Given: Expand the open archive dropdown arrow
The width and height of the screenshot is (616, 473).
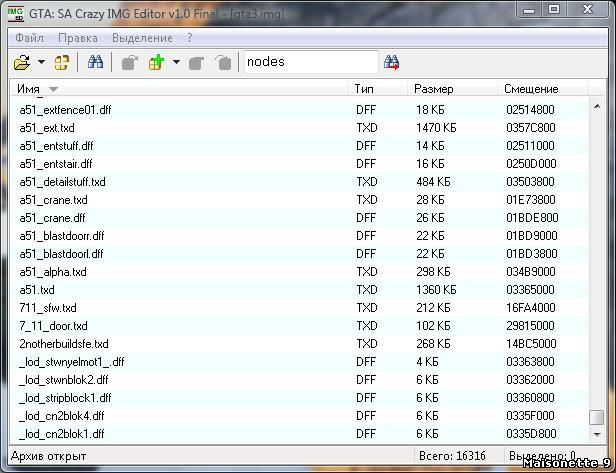Looking at the screenshot, I should [x=41, y=62].
